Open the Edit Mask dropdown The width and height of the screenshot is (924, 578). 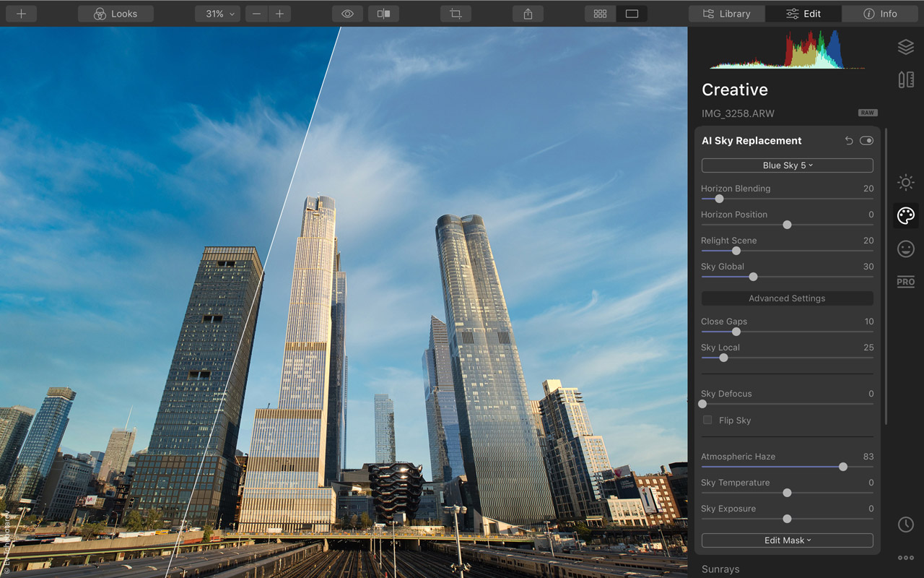click(x=787, y=540)
